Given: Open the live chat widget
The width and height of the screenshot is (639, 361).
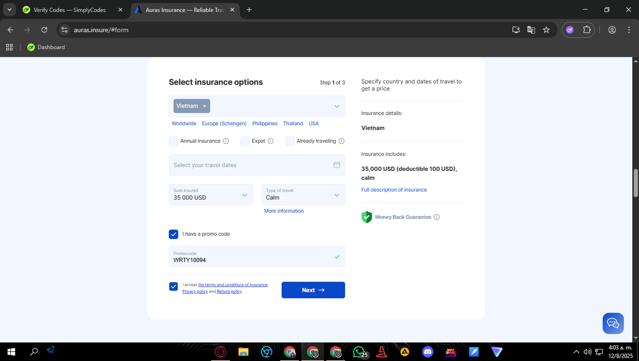Looking at the screenshot, I should [x=613, y=324].
